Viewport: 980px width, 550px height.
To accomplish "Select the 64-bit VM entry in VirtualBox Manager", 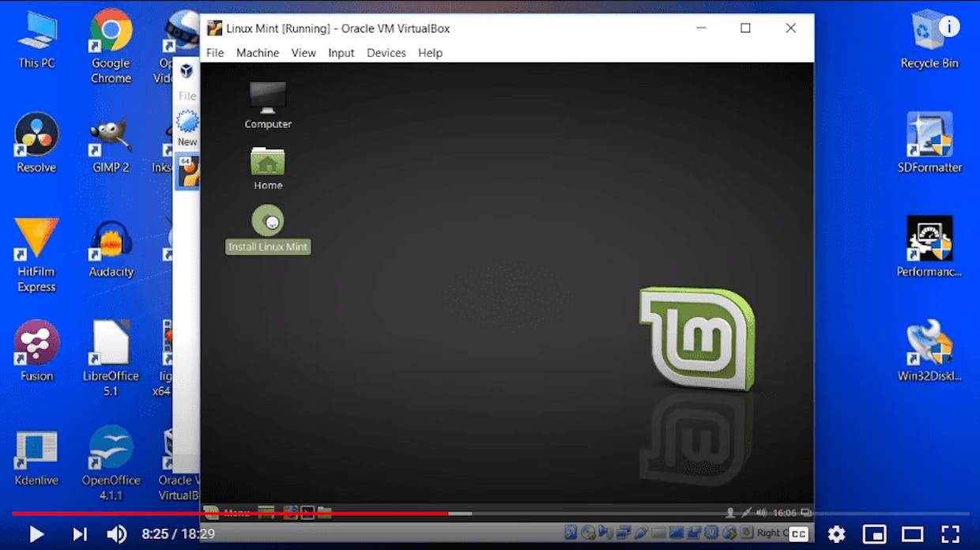I will pos(187,171).
